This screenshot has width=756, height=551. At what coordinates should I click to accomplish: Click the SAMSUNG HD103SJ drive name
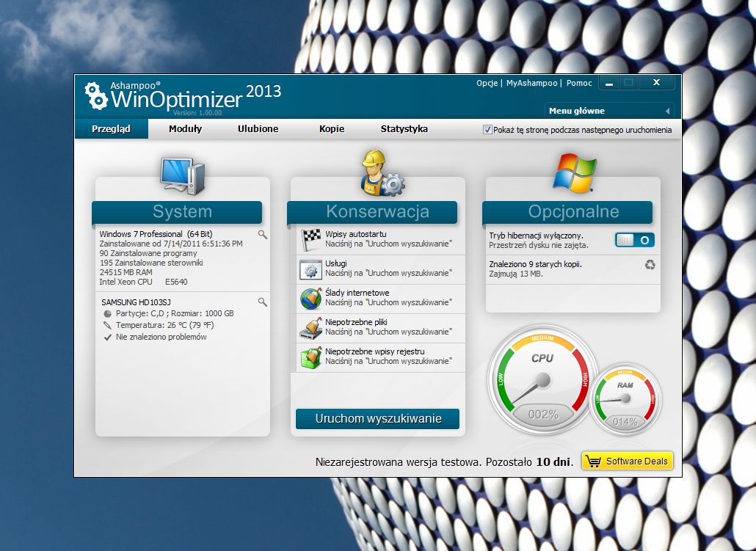(x=136, y=302)
